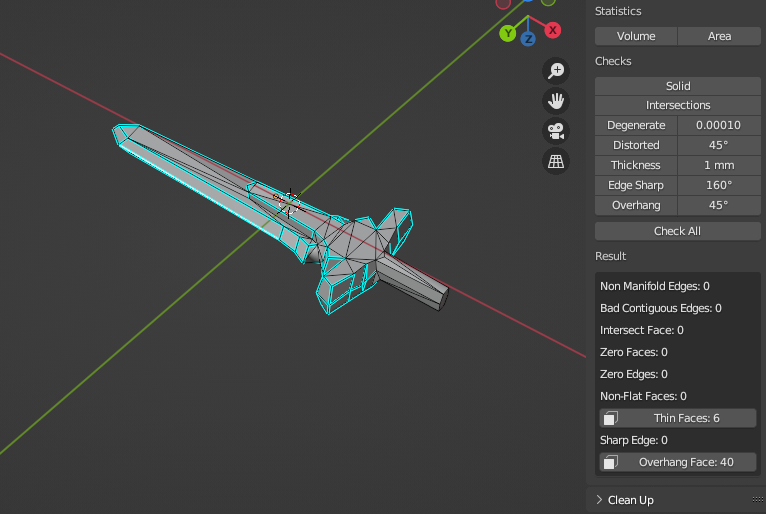Edit the Distorted angle 45° field

click(x=719, y=145)
